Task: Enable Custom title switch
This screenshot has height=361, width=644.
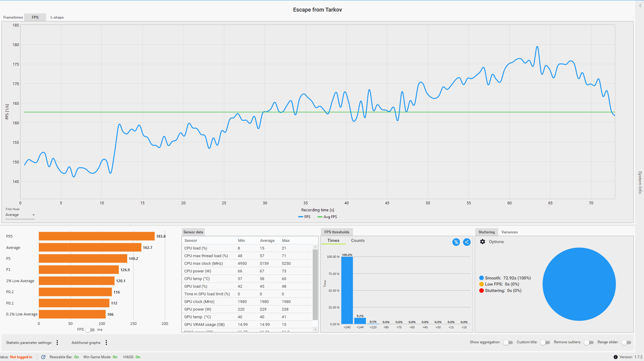Action: [545, 342]
